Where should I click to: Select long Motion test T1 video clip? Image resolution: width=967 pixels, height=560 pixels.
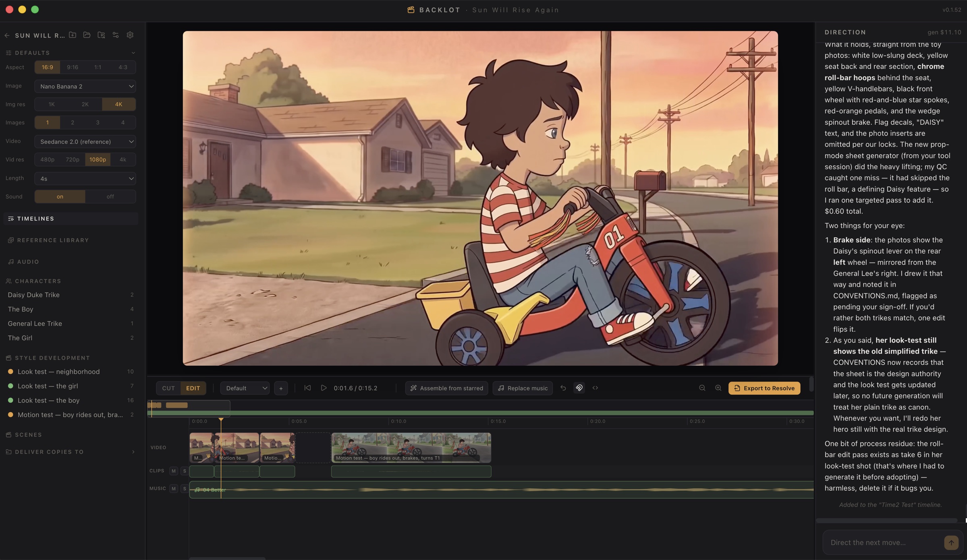[x=411, y=447]
